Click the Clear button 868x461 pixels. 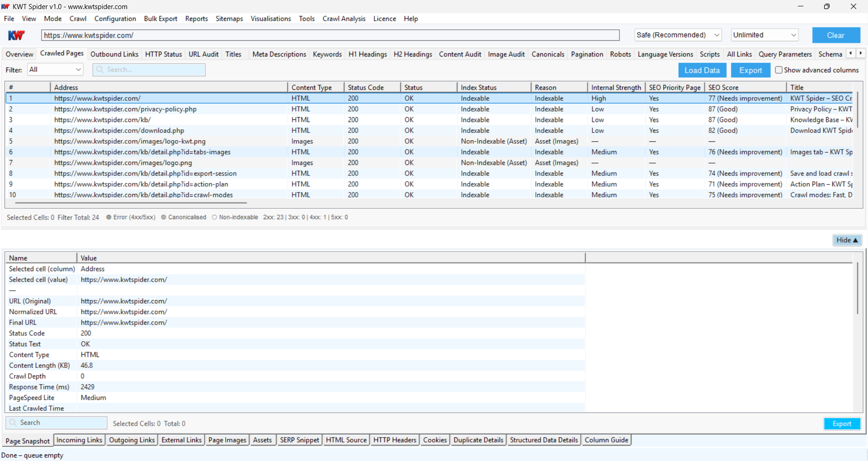point(836,35)
